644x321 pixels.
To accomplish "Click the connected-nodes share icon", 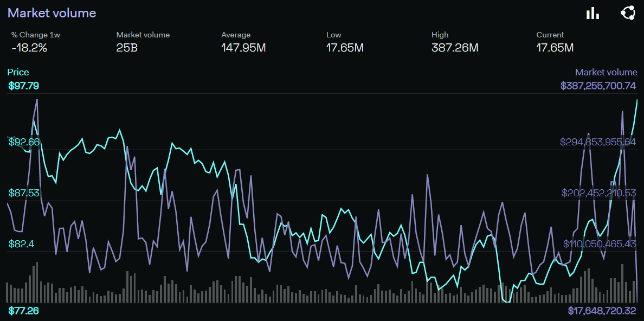I will 627,13.
